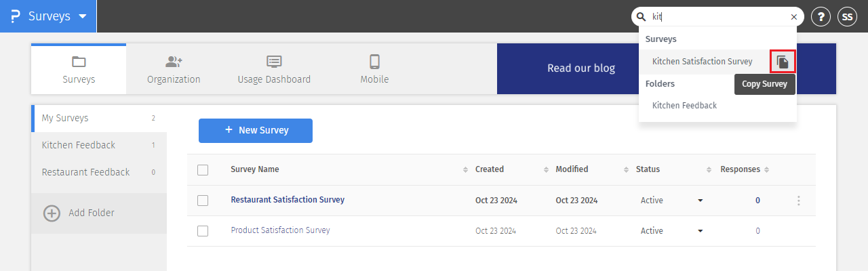Click the search magnifier icon
Image resolution: width=868 pixels, height=271 pixels.
coord(641,17)
